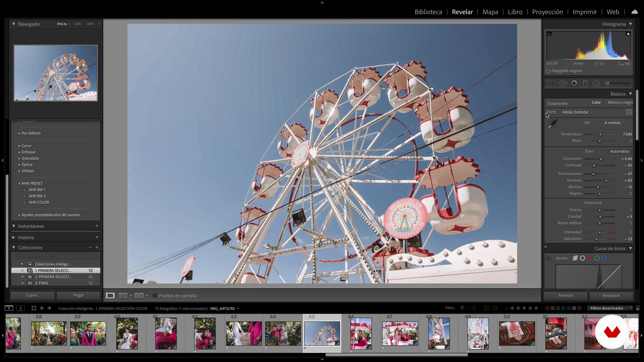Go back with the filmstrip left arrow

click(42, 308)
